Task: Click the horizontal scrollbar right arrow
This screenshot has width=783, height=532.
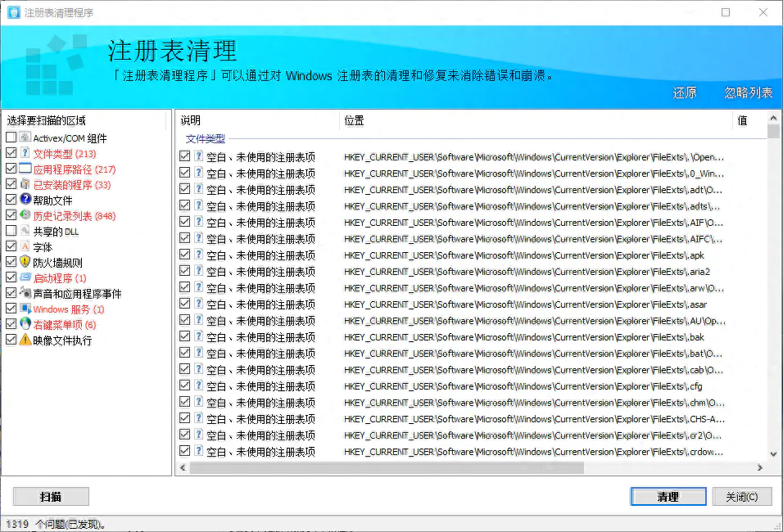Action: tap(759, 468)
